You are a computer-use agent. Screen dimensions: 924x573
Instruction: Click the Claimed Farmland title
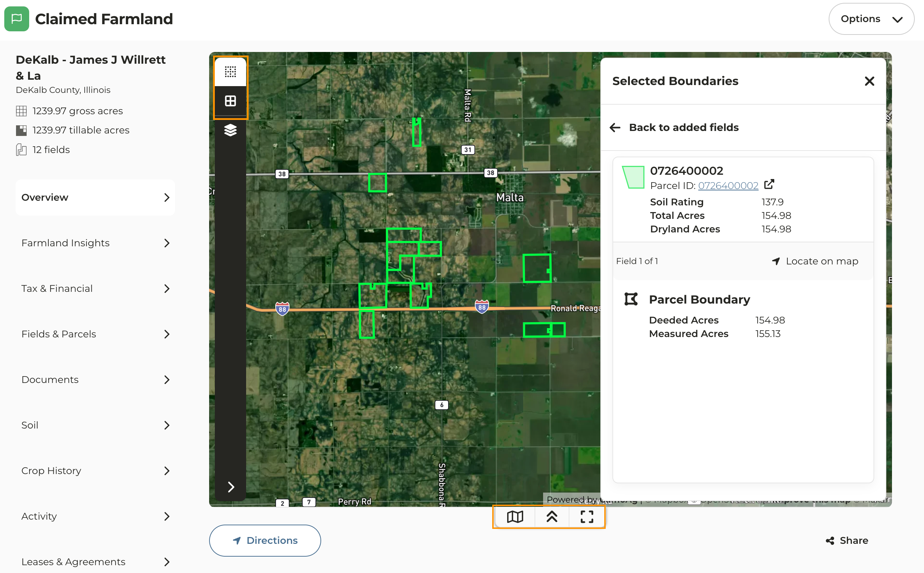click(104, 19)
